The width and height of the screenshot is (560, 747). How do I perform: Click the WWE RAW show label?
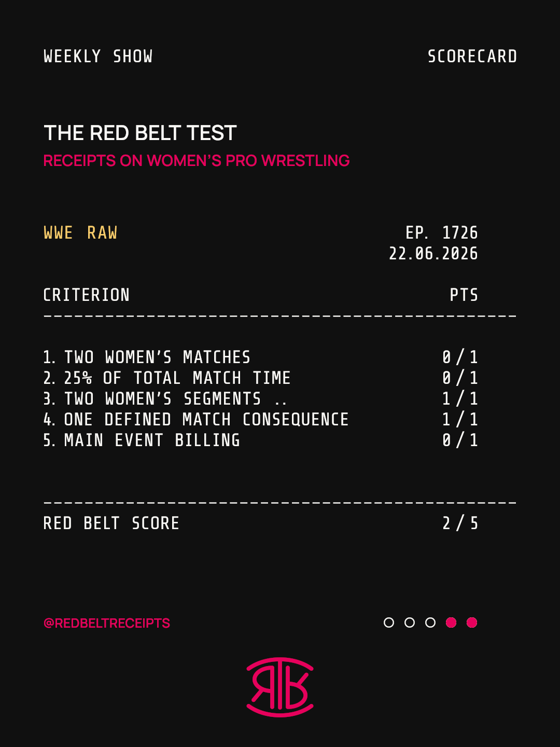[x=80, y=233]
